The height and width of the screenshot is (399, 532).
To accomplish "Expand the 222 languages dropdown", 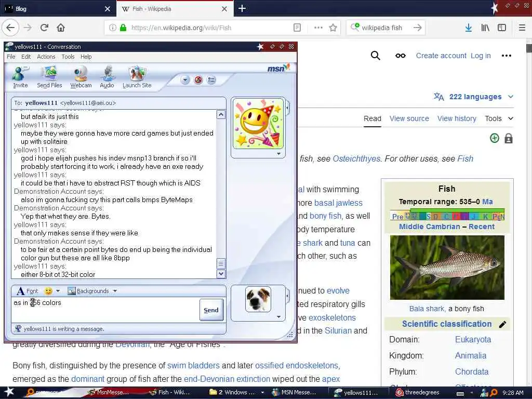I will 473,97.
